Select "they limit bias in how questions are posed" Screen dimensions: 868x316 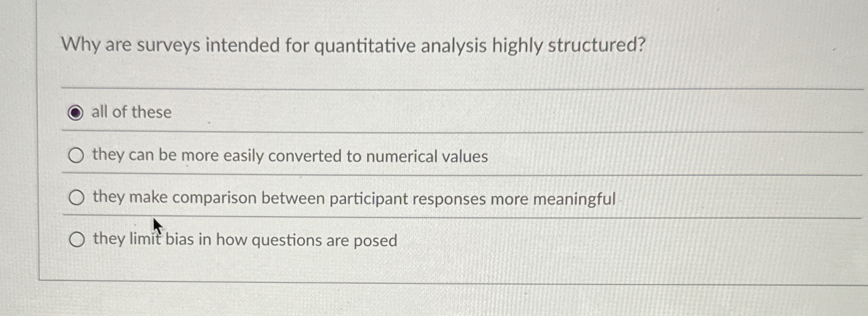[x=78, y=239]
